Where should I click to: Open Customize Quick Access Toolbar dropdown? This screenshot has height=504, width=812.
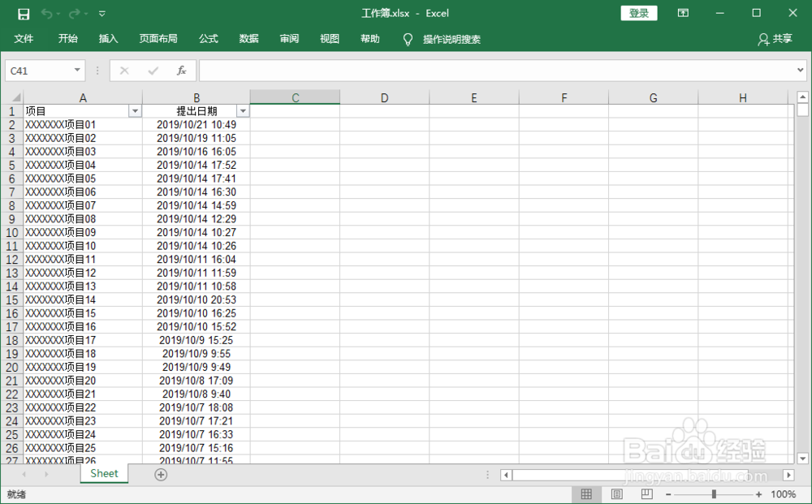click(x=102, y=14)
